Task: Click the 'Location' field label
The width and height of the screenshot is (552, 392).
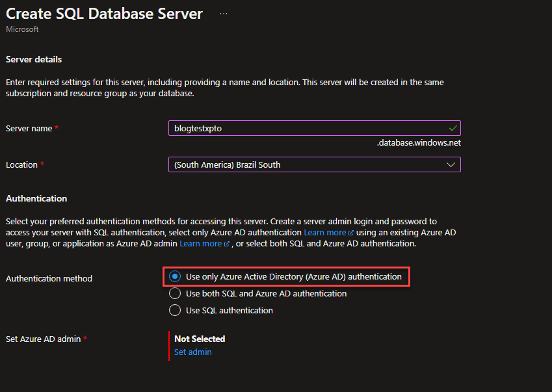Action: [22, 164]
